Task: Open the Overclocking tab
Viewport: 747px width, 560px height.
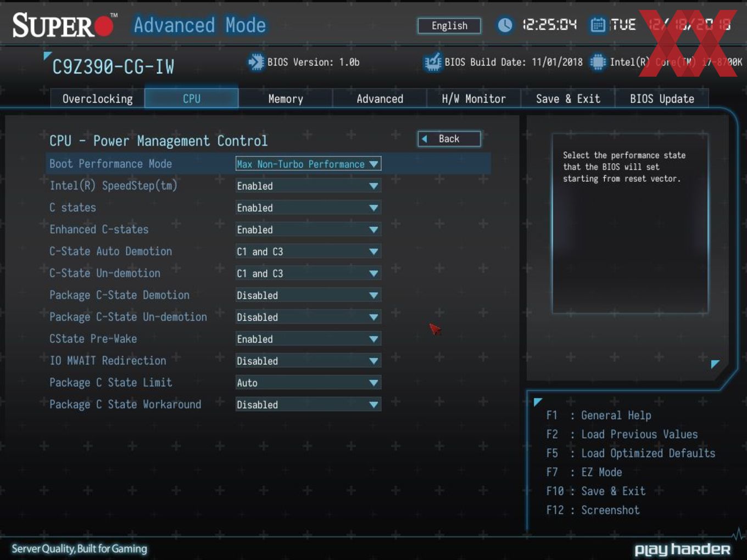Action: (x=97, y=99)
